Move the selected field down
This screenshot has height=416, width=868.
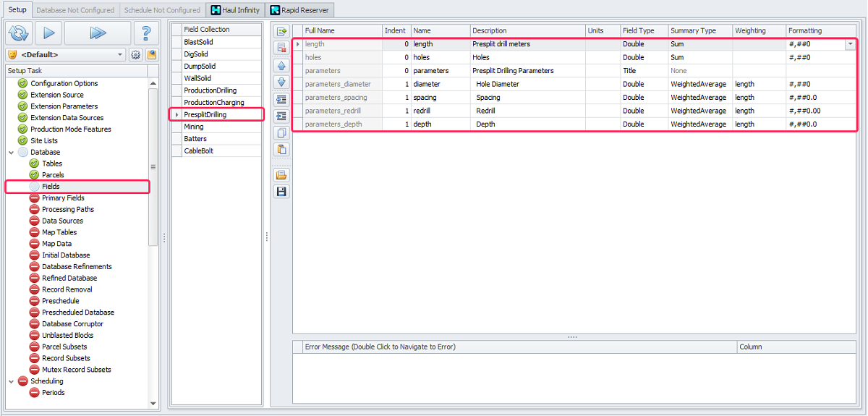pyautogui.click(x=281, y=82)
